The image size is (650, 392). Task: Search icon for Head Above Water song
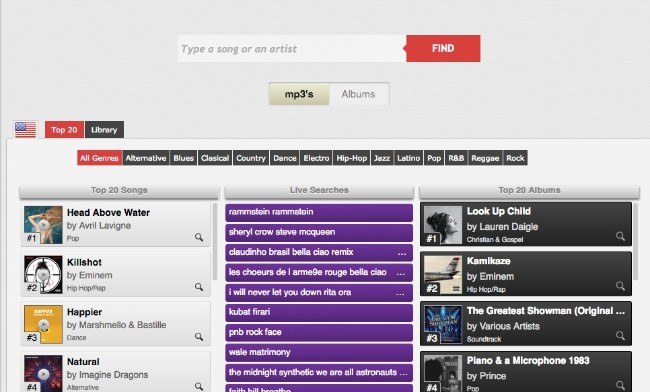(x=199, y=237)
